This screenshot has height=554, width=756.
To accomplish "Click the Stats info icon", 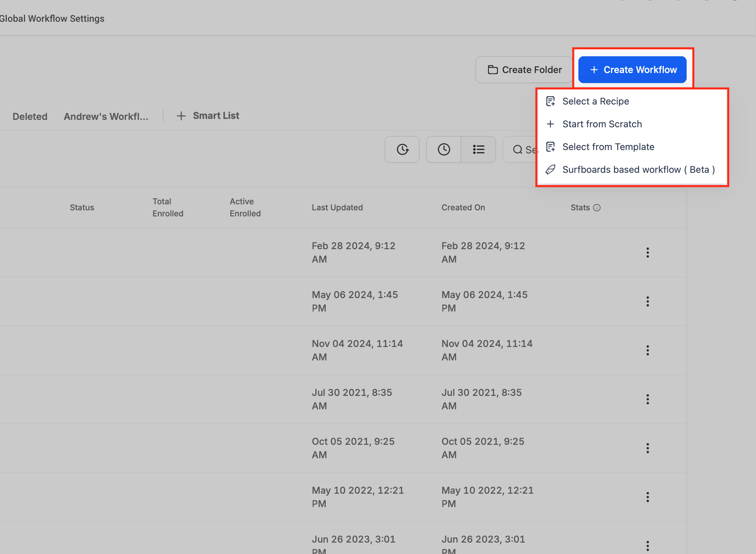I will (x=597, y=208).
